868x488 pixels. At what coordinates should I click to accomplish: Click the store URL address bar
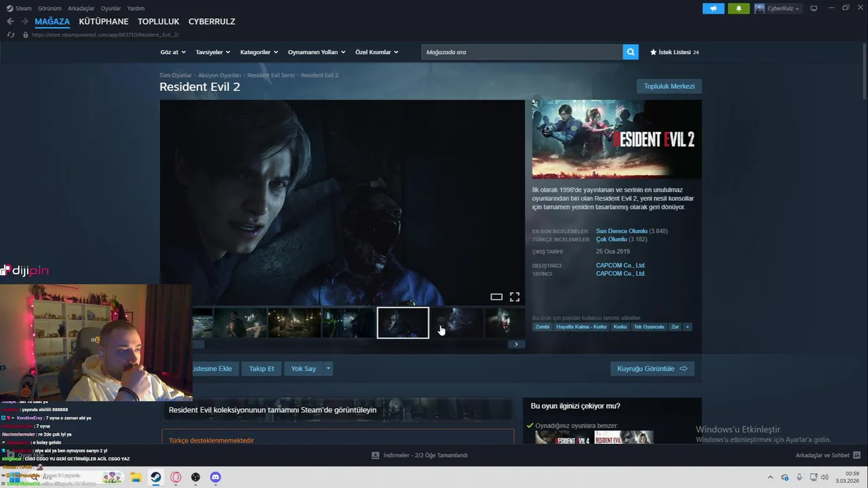click(105, 35)
